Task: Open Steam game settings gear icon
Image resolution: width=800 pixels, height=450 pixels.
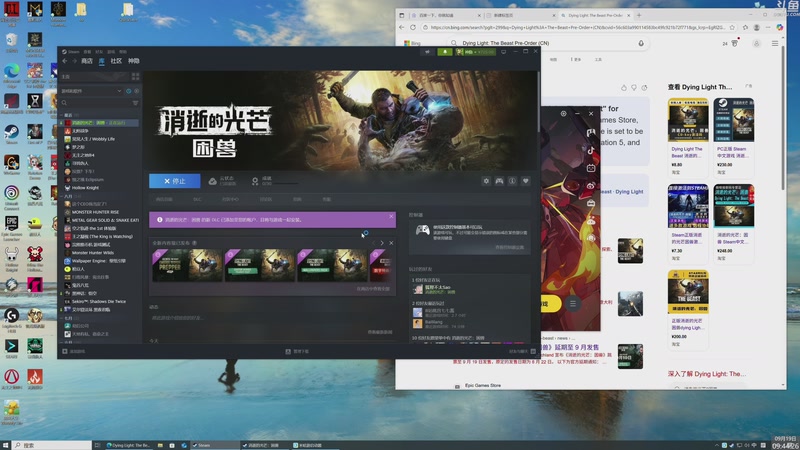Action: 486,181
